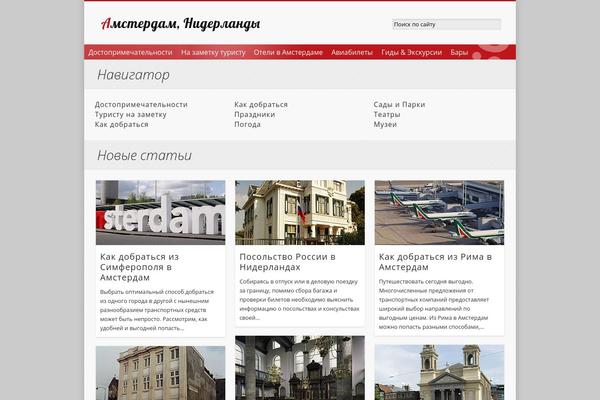Follow Как добраться link above Праздники
The height and width of the screenshot is (400, 600).
pos(261,104)
